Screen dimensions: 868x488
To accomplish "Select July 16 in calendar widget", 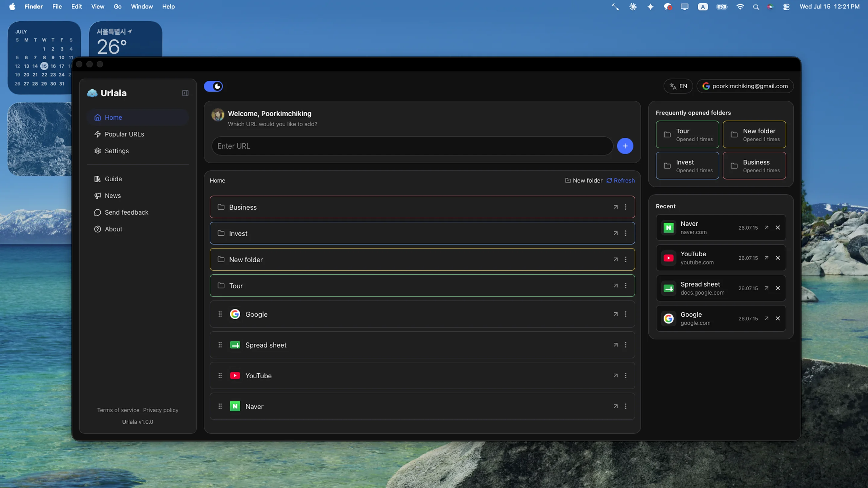I will point(53,66).
